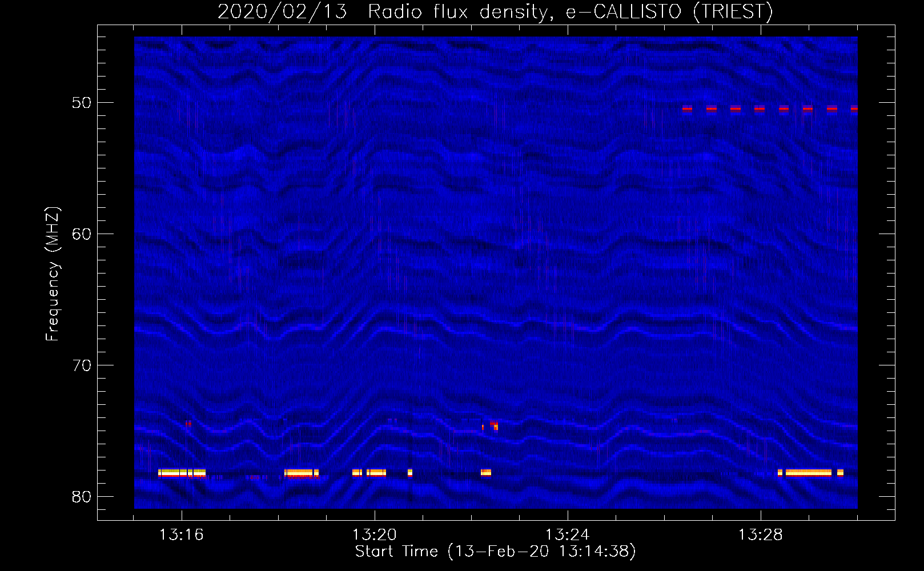Click the 50 frequency tick label
Image resolution: width=924 pixels, height=571 pixels.
coord(82,103)
